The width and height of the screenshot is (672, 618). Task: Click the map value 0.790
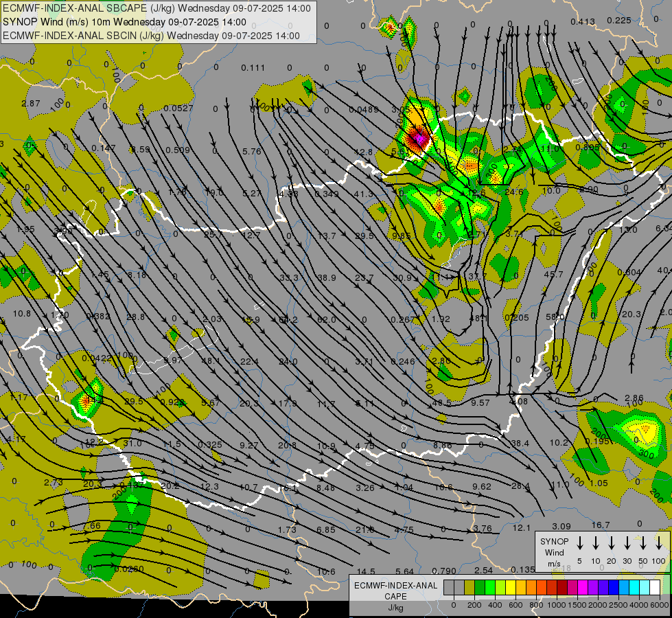(444, 571)
